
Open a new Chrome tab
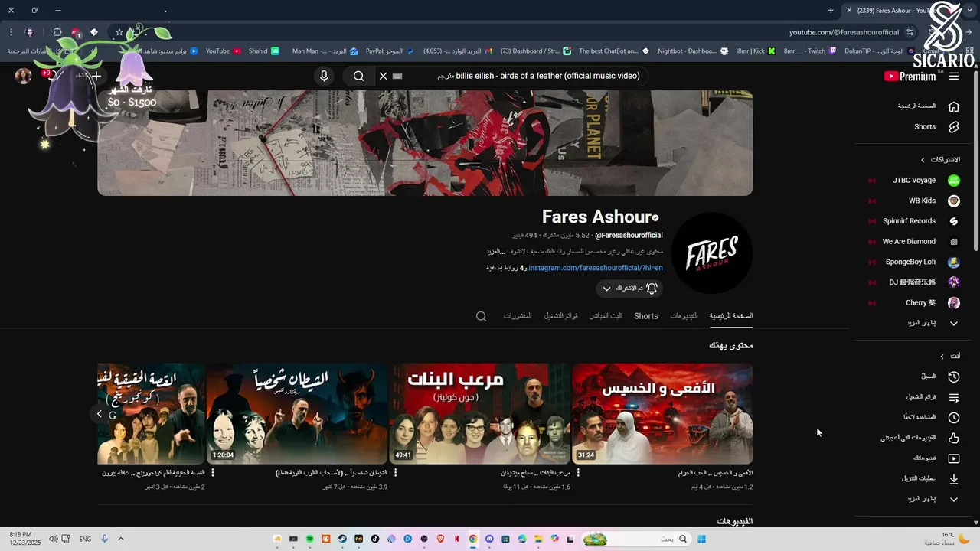click(831, 11)
